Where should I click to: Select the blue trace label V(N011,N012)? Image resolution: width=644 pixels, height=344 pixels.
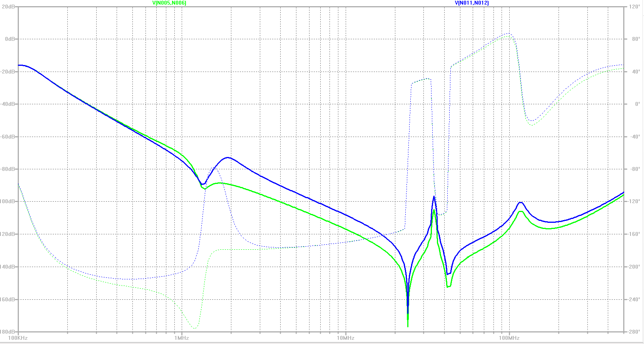(x=472, y=3)
